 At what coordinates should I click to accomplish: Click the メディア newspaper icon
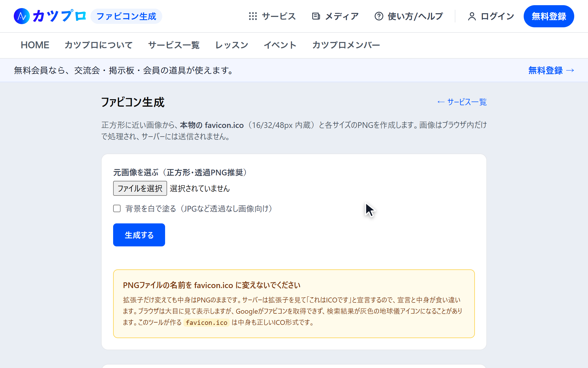316,16
